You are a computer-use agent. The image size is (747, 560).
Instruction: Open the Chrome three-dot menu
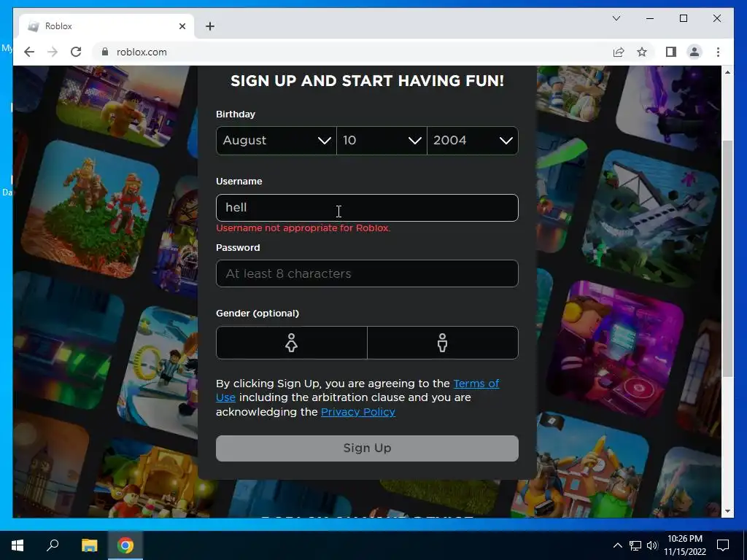718,52
